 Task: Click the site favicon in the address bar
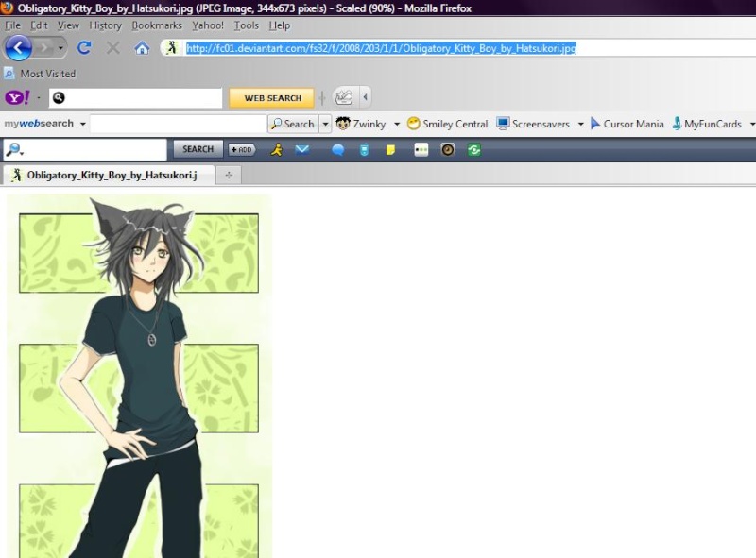coord(172,48)
